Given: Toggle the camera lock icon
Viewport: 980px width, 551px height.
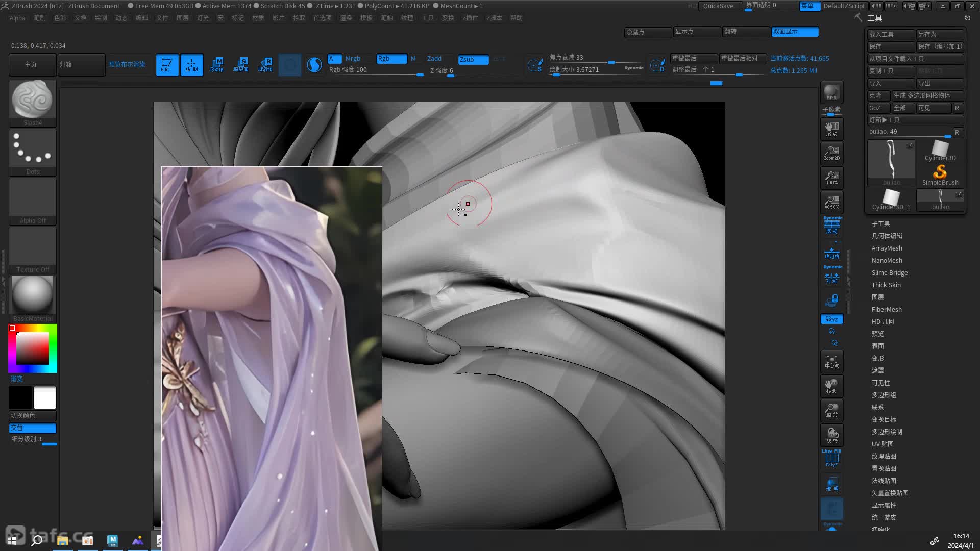Looking at the screenshot, I should 831,300.
